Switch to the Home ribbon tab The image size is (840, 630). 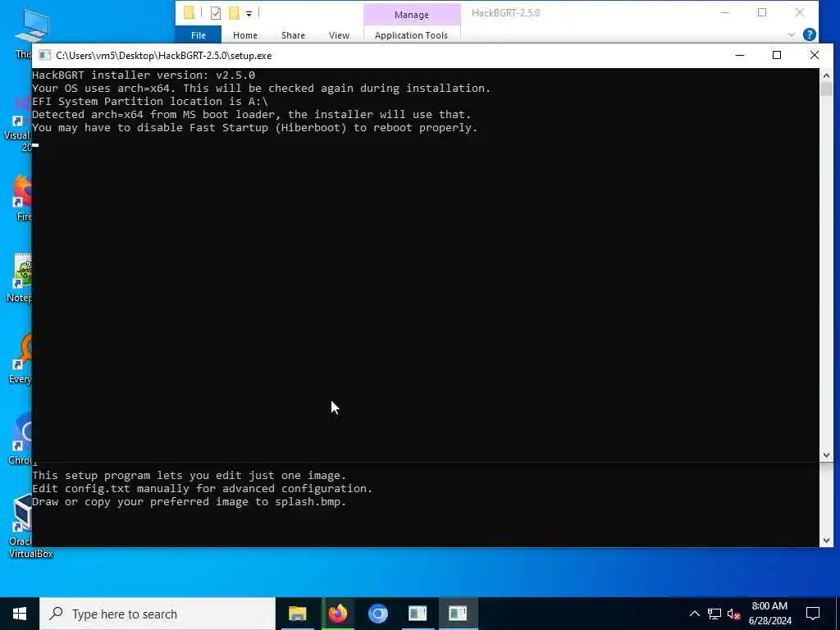244,34
